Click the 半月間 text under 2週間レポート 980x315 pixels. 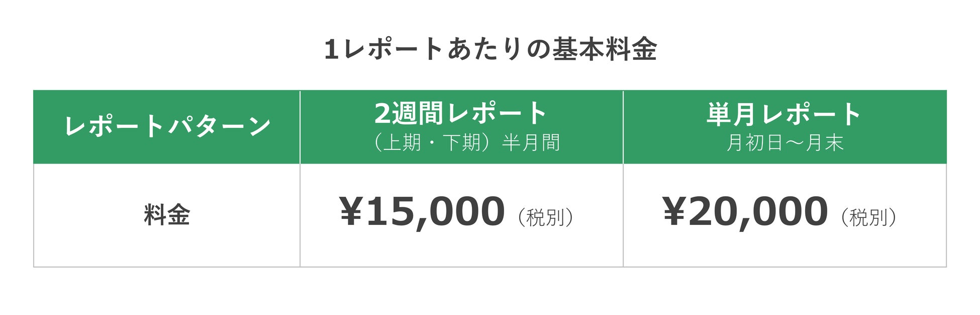point(531,143)
